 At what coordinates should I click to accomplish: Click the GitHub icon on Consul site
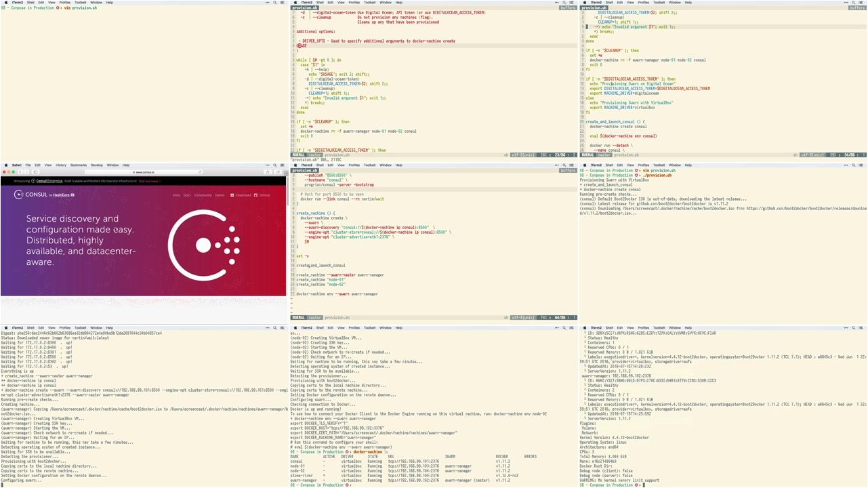point(255,195)
